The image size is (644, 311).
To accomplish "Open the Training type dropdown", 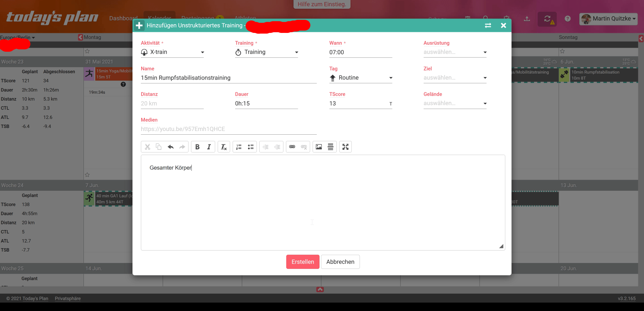I will [x=267, y=52].
